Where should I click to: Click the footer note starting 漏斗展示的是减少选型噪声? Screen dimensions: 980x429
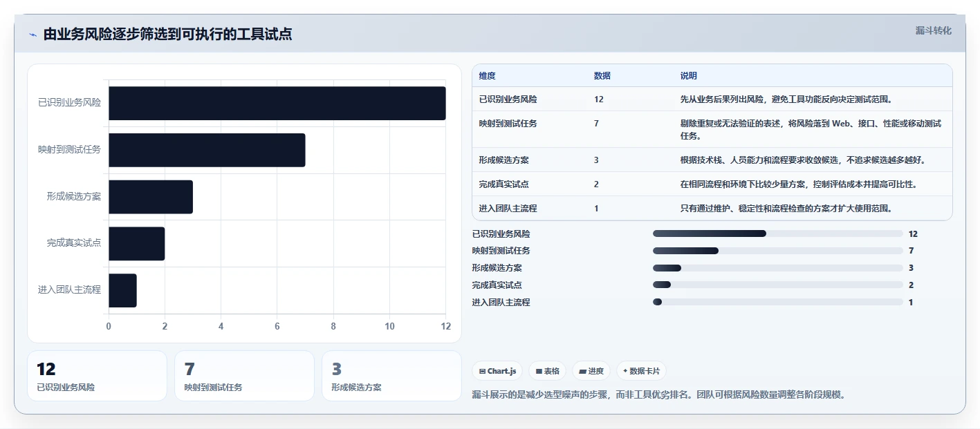659,395
